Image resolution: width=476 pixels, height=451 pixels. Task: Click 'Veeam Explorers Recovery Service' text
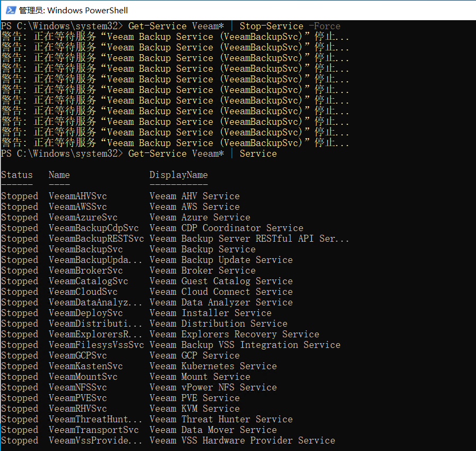(235, 334)
